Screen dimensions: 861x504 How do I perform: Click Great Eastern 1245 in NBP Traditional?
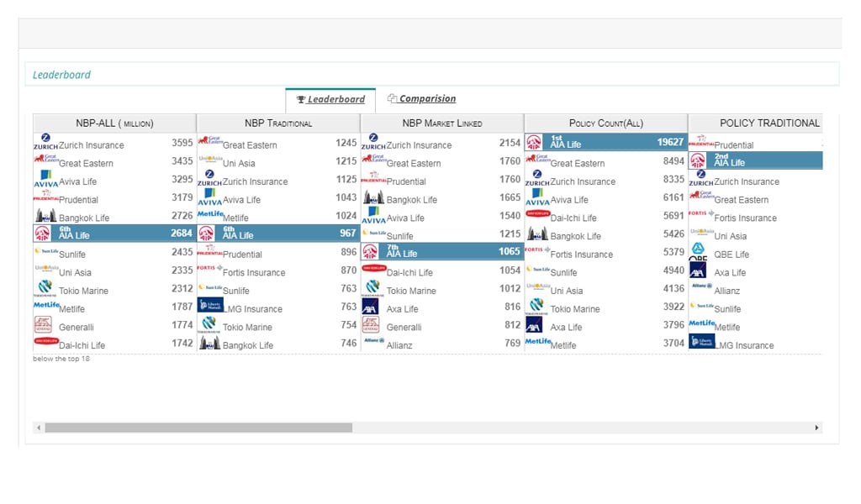click(277, 143)
